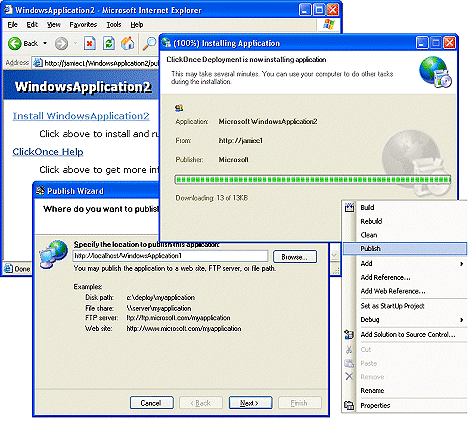Click the Search magnifier icon in Internet Explorer

click(x=149, y=44)
